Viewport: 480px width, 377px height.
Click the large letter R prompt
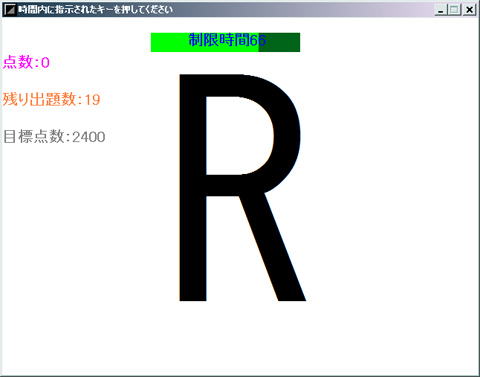tap(242, 188)
